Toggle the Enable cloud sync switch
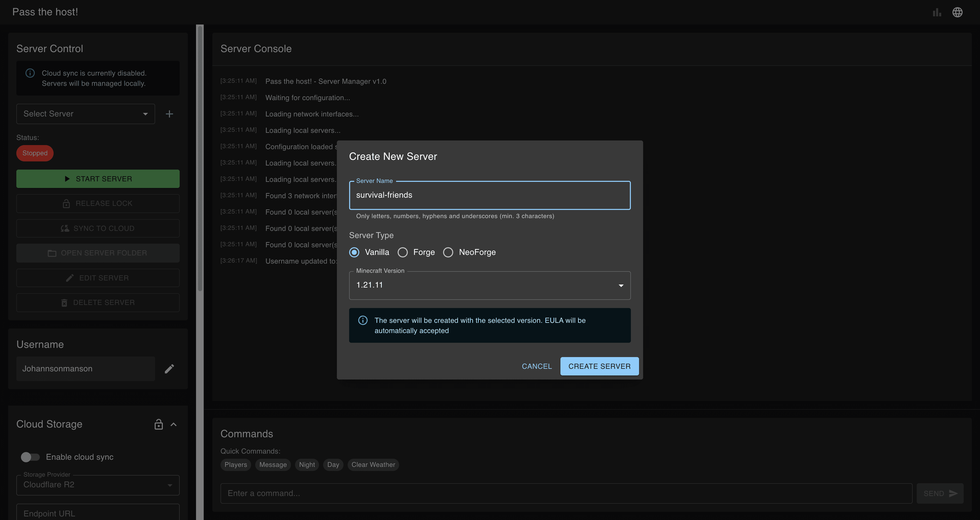 pos(30,457)
